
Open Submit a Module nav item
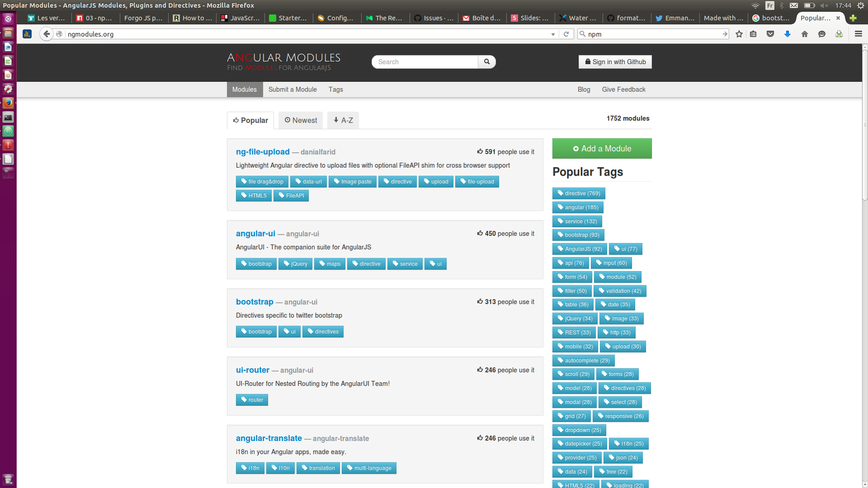[x=292, y=89]
